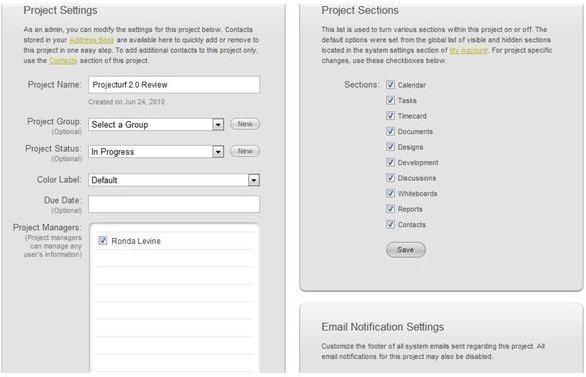
Task: Click the Project Name input field
Action: pos(174,85)
